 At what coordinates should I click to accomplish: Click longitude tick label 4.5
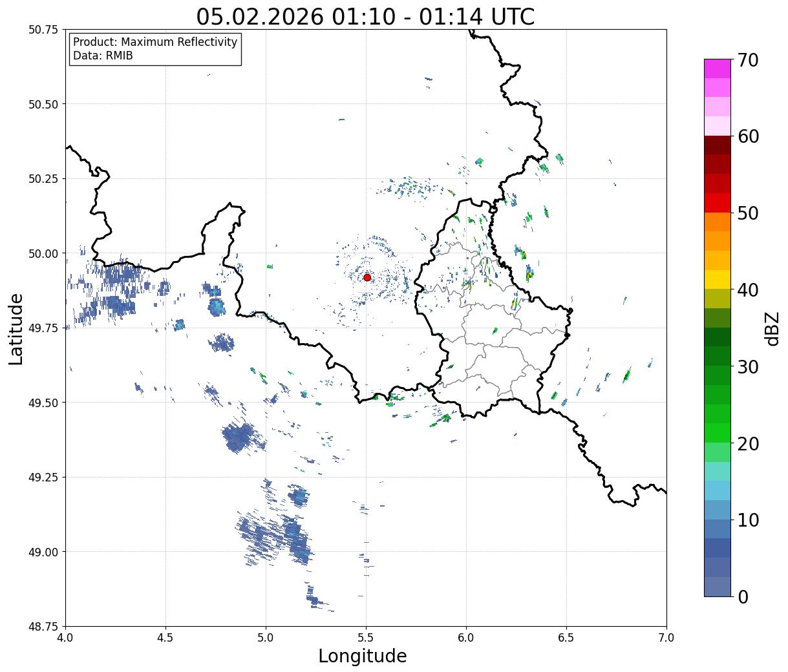[165, 638]
